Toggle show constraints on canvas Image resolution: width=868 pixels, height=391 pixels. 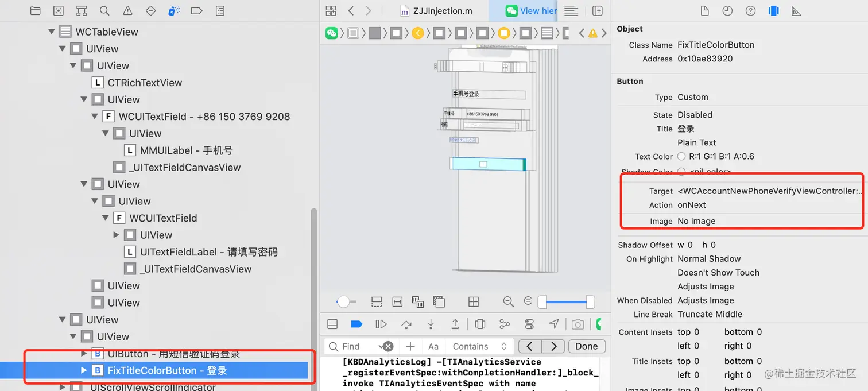pyautogui.click(x=397, y=301)
